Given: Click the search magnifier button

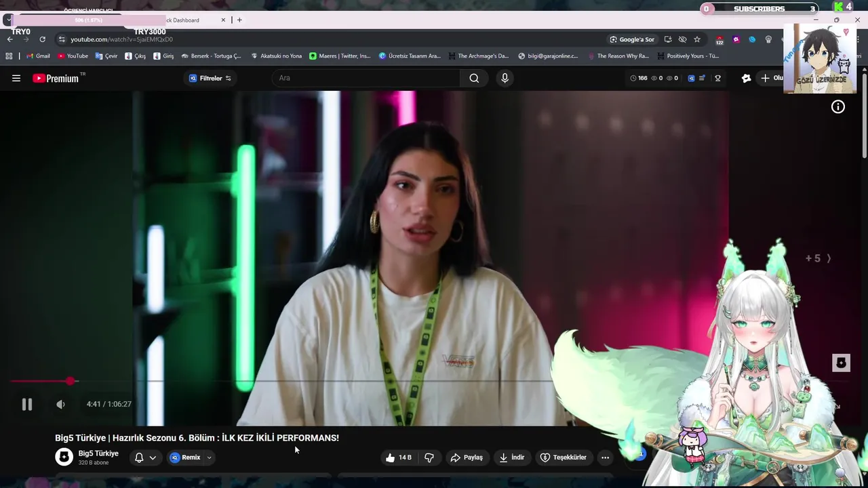Looking at the screenshot, I should click(474, 78).
